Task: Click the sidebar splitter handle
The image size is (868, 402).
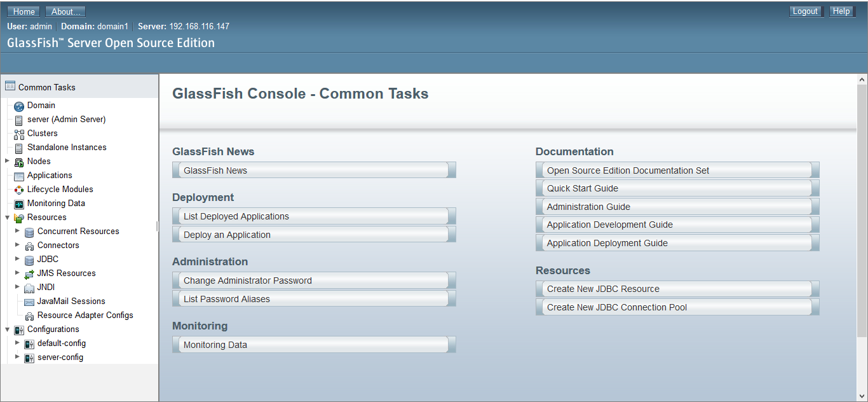Action: point(158,226)
